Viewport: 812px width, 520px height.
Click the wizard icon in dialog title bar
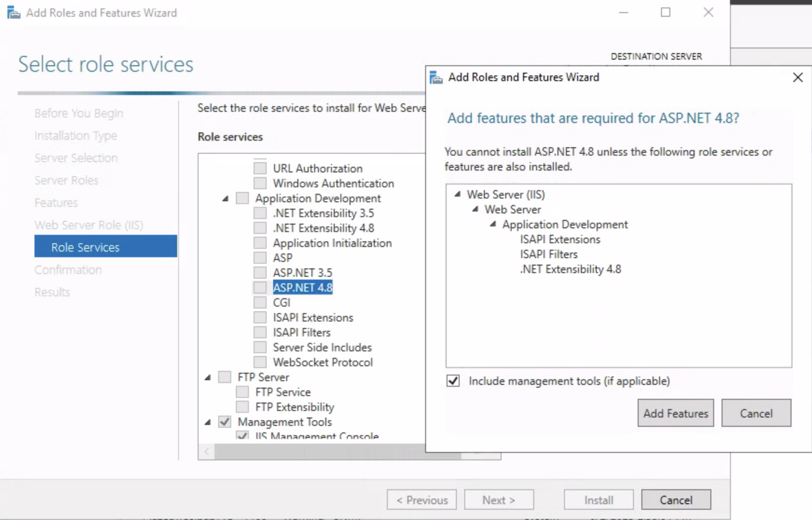(436, 77)
